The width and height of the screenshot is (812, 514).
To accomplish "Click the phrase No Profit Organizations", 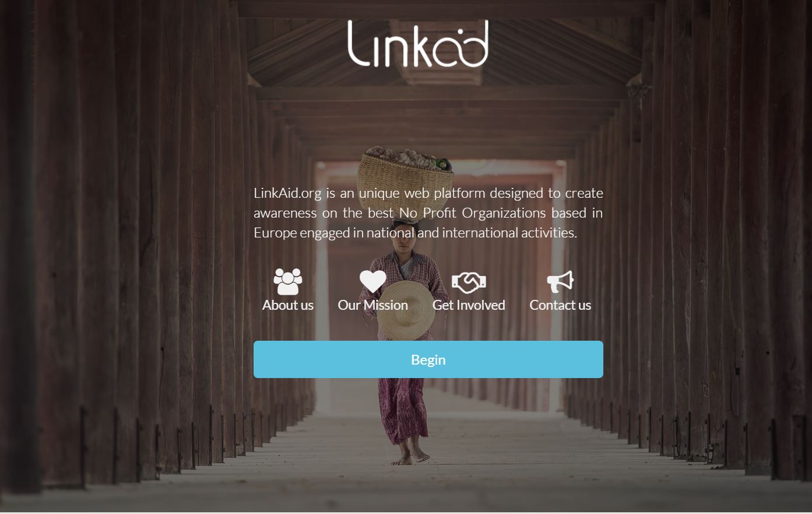I will point(473,213).
